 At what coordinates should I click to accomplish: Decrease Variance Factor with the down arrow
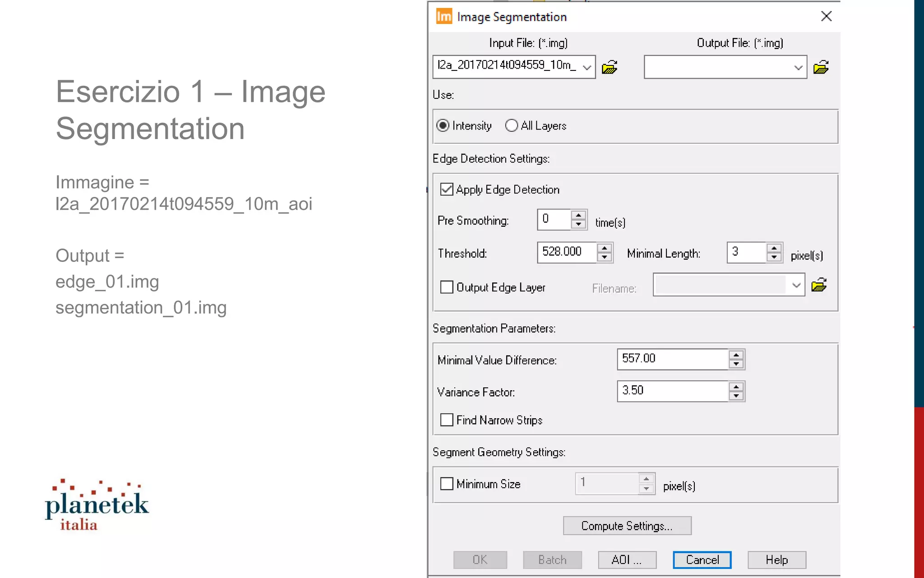[x=736, y=396]
